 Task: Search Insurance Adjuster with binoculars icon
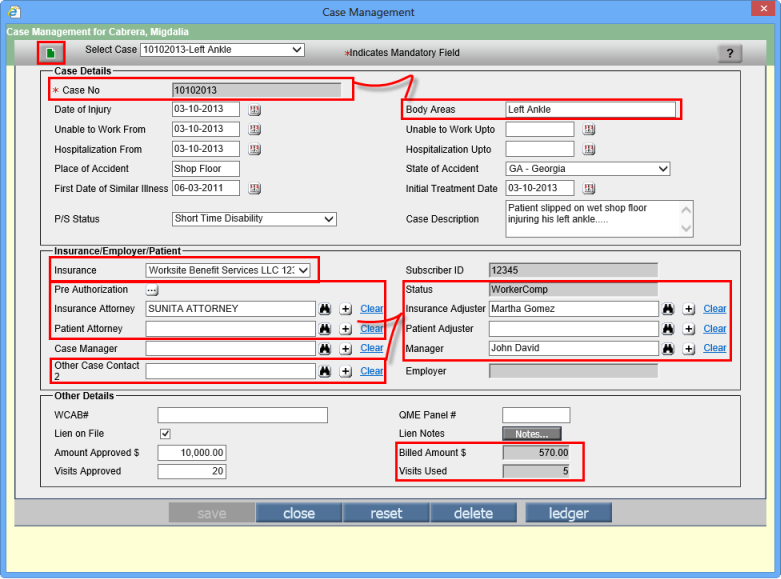[x=668, y=309]
